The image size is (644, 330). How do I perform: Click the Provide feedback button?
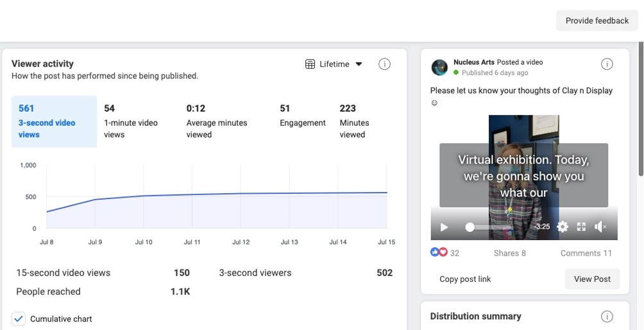tap(597, 21)
